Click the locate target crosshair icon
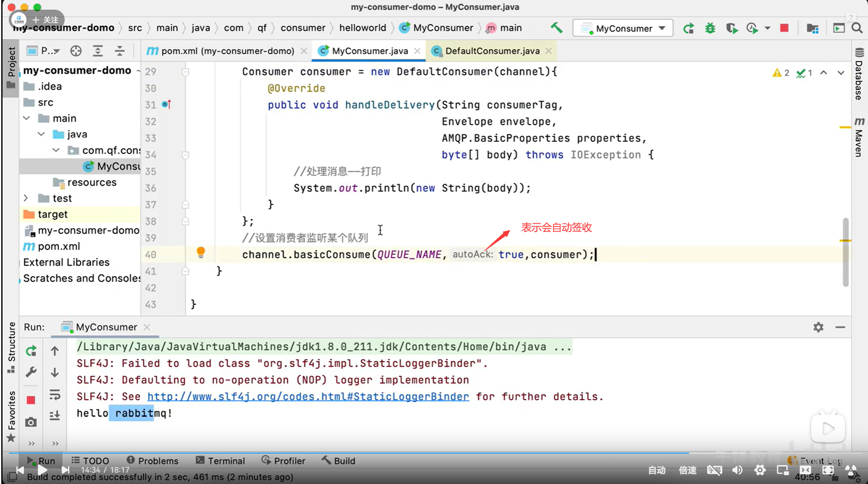The height and width of the screenshot is (484, 868). tap(76, 51)
